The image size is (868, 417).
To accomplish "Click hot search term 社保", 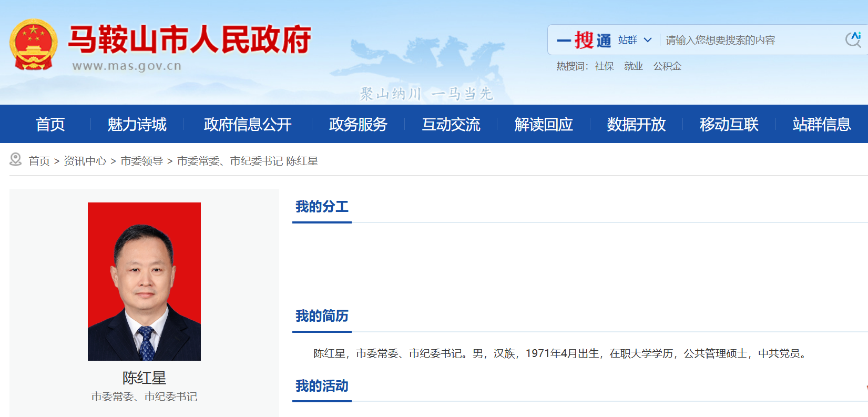I will pos(604,66).
